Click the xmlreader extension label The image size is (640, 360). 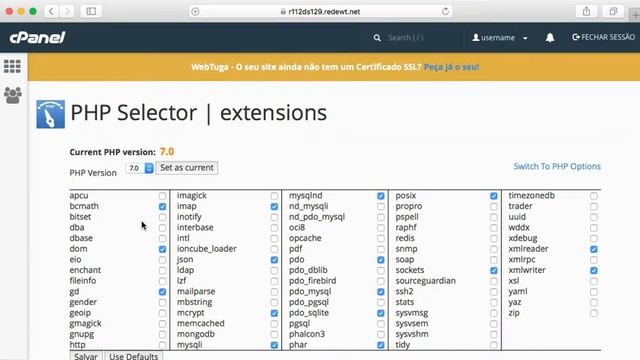point(528,249)
